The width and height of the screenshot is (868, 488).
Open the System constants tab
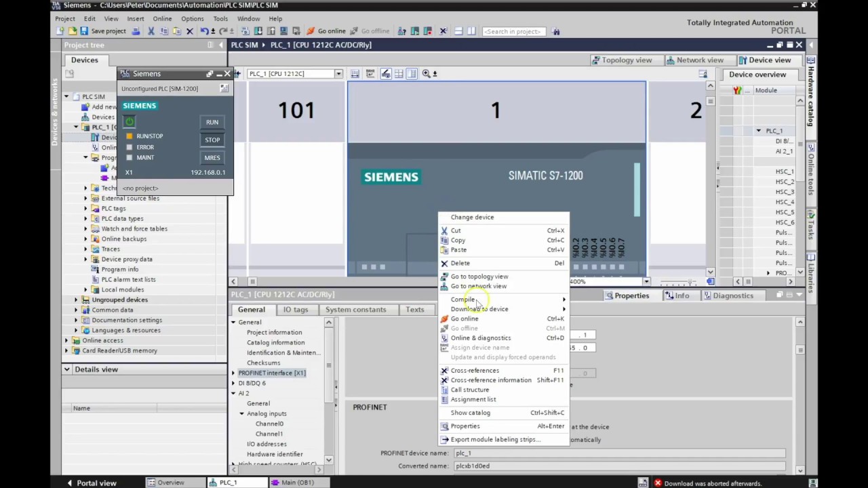point(355,309)
